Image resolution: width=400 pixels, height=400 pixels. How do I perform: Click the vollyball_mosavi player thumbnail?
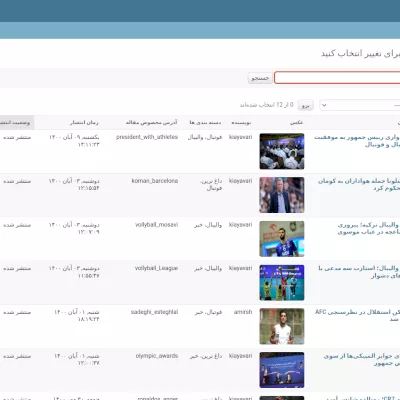pyautogui.click(x=282, y=239)
